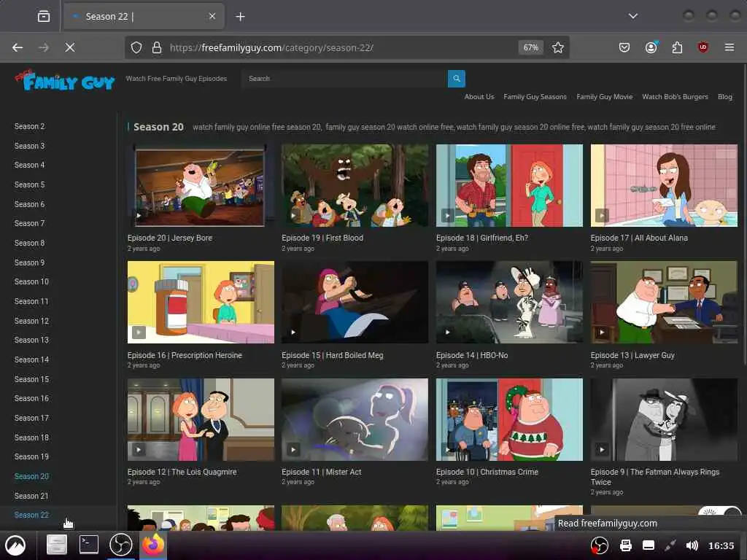Open terminal from taskbar
Viewport: 747px width, 560px height.
point(88,545)
